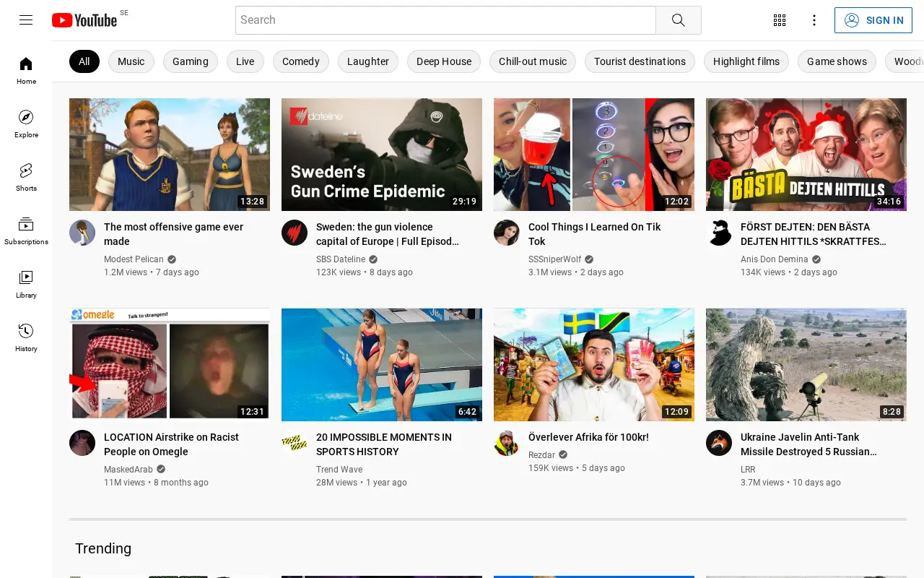
Task: Open MaskedArab channel avatar
Action: pos(82,443)
